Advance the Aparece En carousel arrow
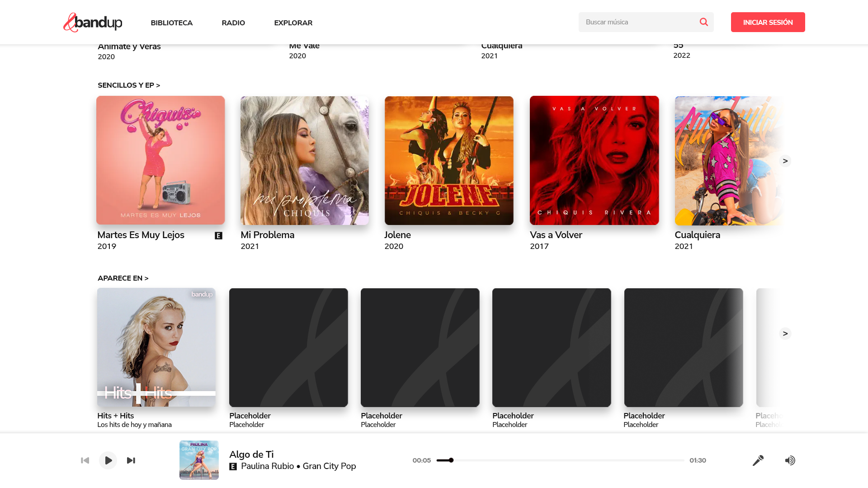 [785, 333]
